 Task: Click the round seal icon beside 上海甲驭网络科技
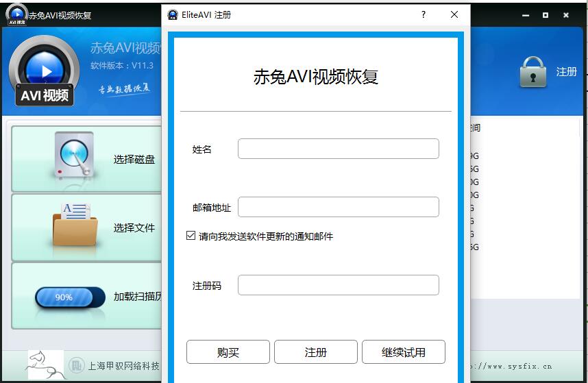pos(77,365)
